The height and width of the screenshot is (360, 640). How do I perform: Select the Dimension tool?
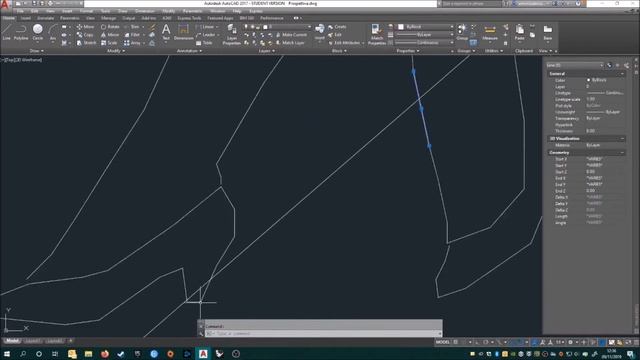pos(183,32)
